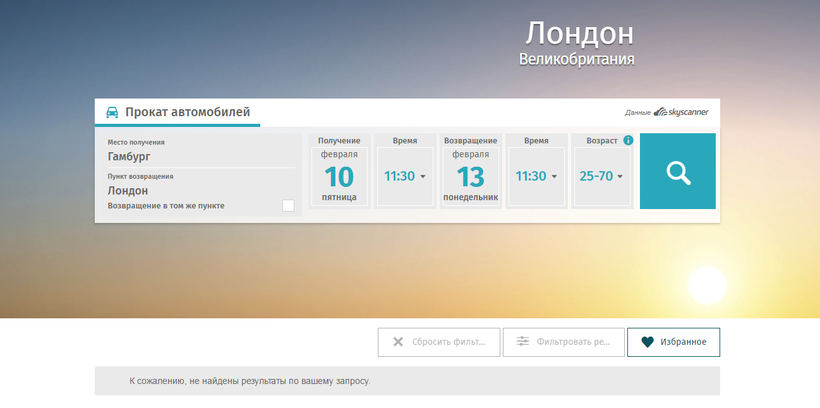This screenshot has height=408, width=820.
Task: Click the age info icon
Action: pos(628,141)
